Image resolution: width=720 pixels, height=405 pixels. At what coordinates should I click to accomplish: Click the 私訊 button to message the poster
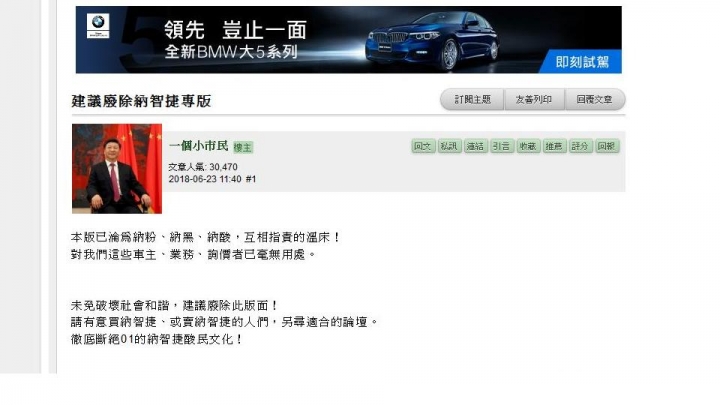click(x=449, y=146)
